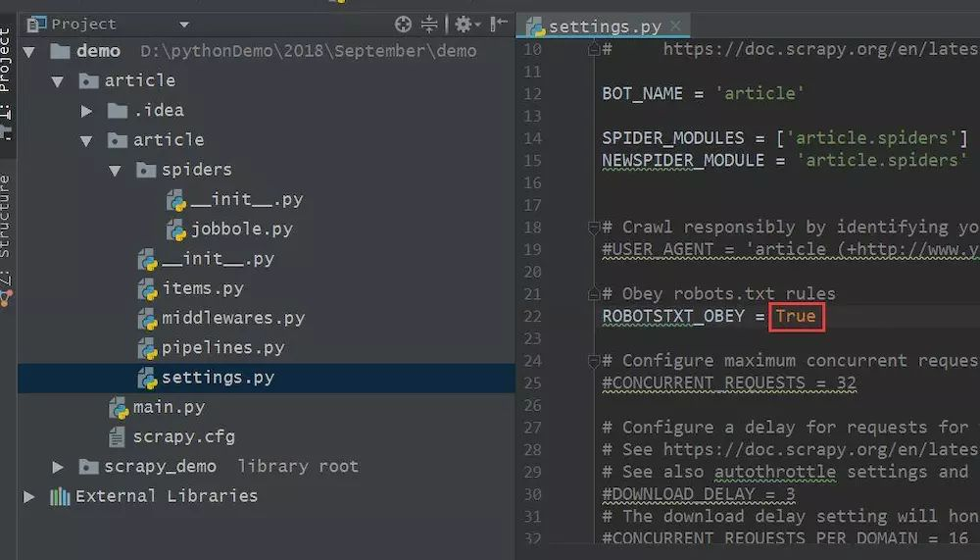Viewport: 980px width, 560px height.
Task: Select the spiders folder row
Action: pos(267,170)
